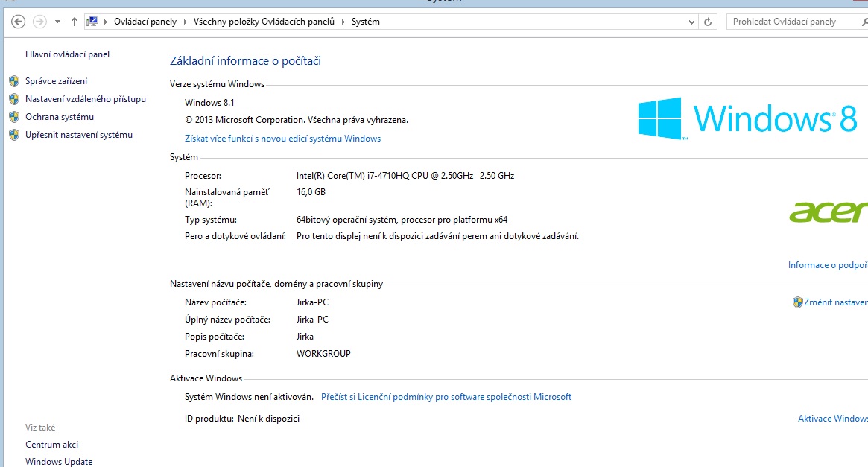Click the Windows 8 logo
The width and height of the screenshot is (868, 467).
pyautogui.click(x=747, y=118)
